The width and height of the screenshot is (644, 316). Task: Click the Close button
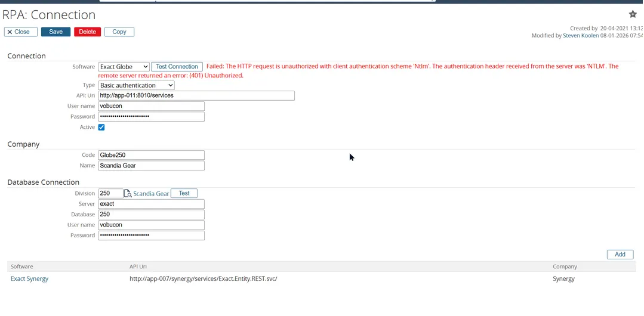(21, 32)
